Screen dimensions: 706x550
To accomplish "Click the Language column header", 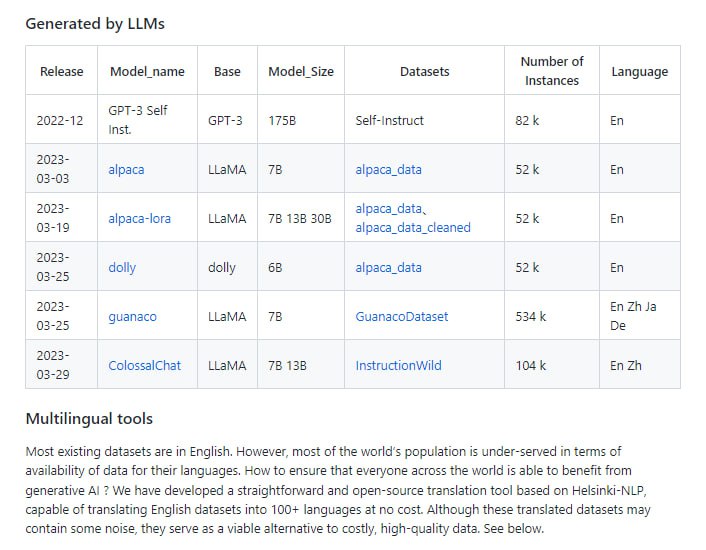I will (x=639, y=71).
